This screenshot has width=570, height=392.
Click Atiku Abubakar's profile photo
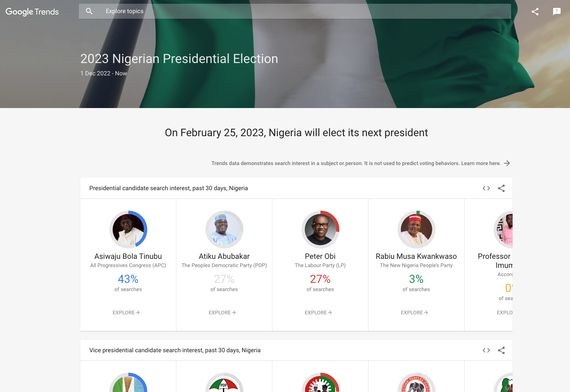(224, 230)
